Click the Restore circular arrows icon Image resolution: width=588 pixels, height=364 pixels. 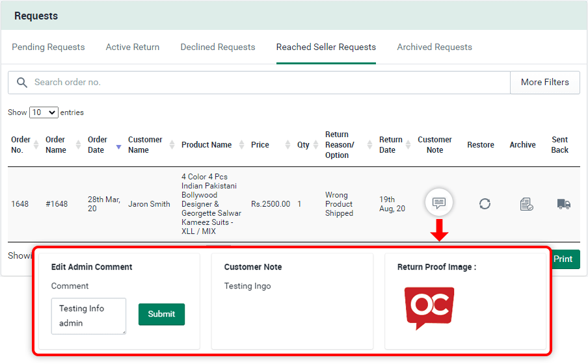tap(485, 204)
